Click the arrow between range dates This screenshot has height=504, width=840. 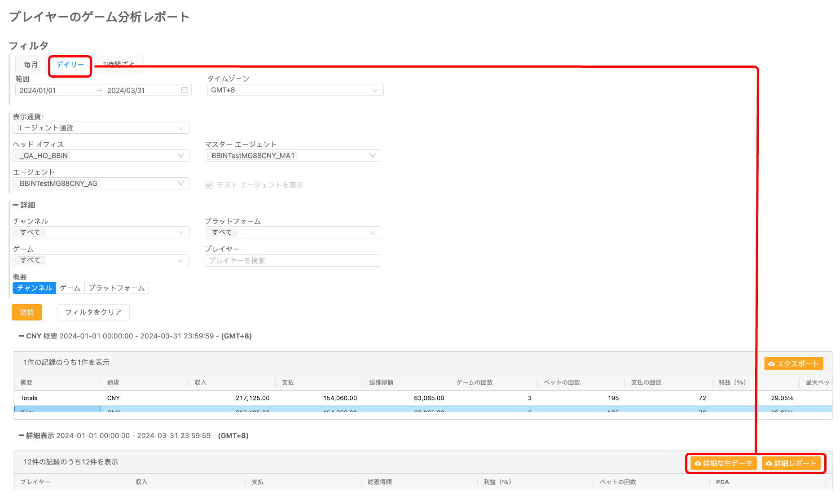pos(99,90)
